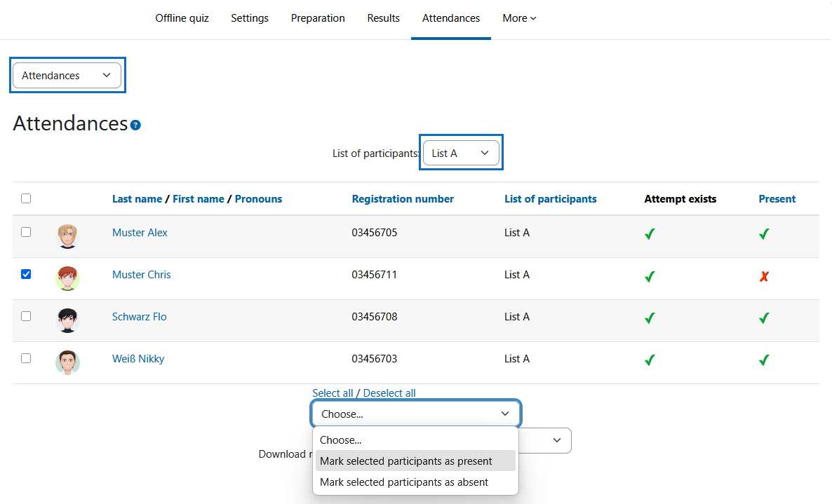Sort by Pronouns column header
832x504 pixels.
click(258, 199)
